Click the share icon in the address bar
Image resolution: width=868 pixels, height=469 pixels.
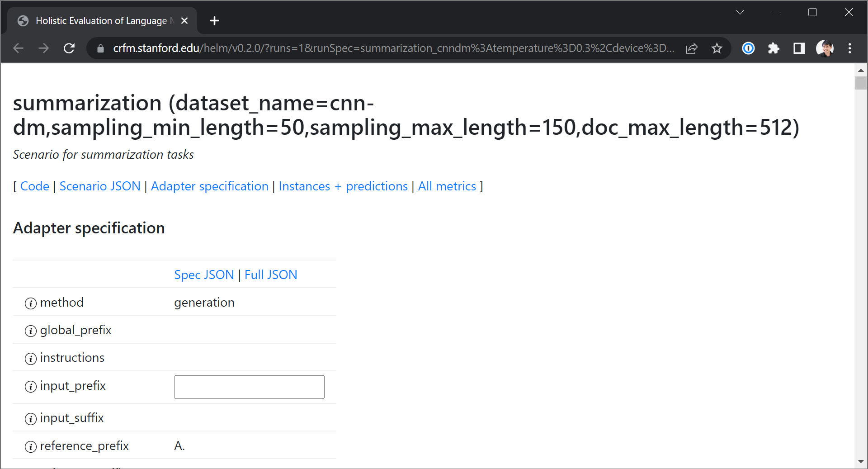[x=692, y=48]
